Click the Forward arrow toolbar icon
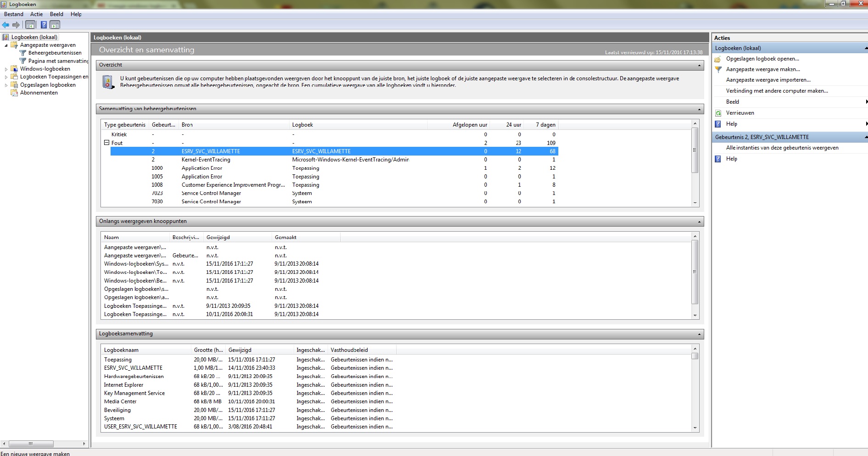Viewport: 868px width, 456px height. click(x=16, y=25)
